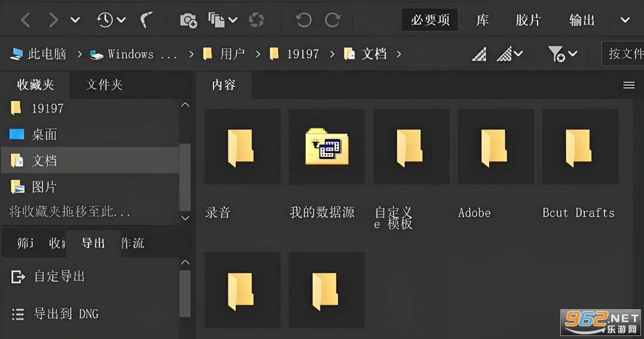Select the 我的数据源 folder thumbnail
This screenshot has width=644, height=339.
pyautogui.click(x=327, y=146)
